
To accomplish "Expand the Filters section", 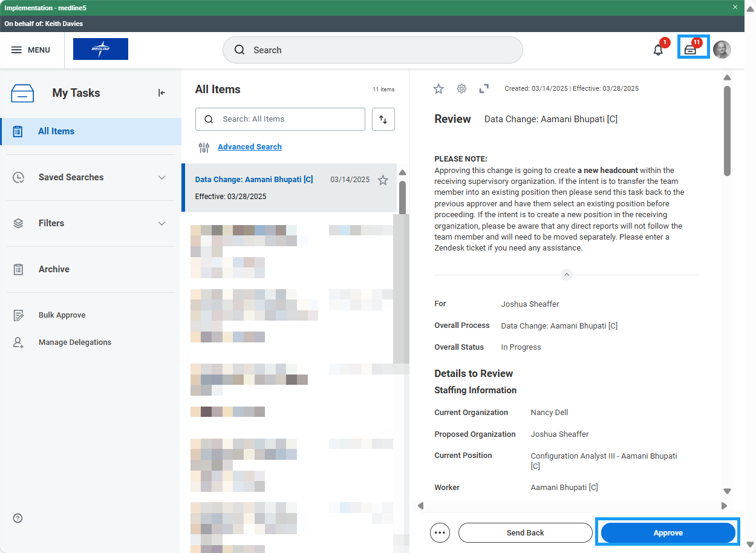I will (161, 223).
